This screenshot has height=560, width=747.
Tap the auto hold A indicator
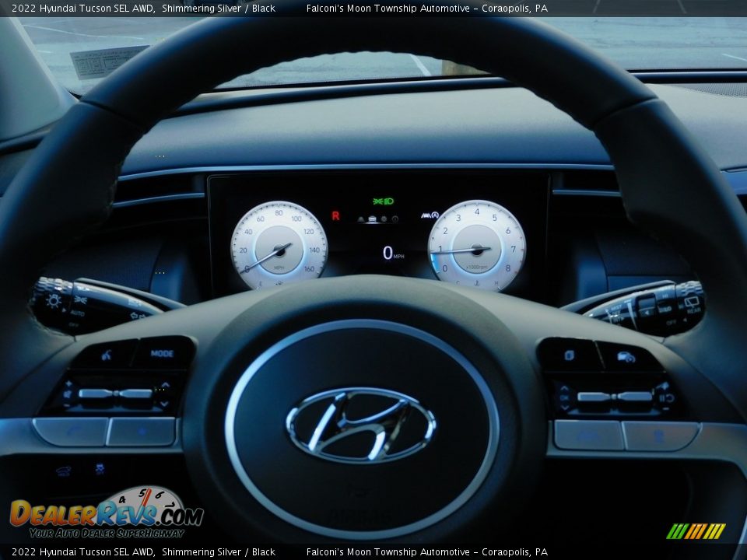pos(435,215)
